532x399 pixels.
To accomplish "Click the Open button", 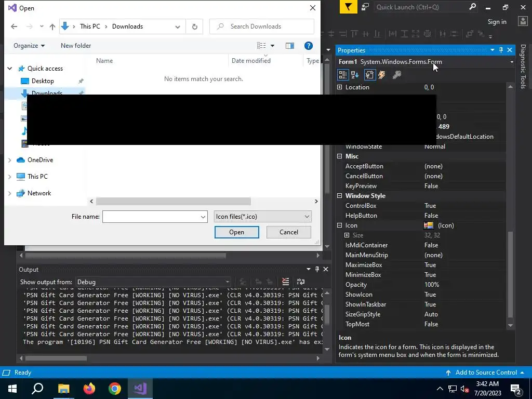I will (236, 232).
